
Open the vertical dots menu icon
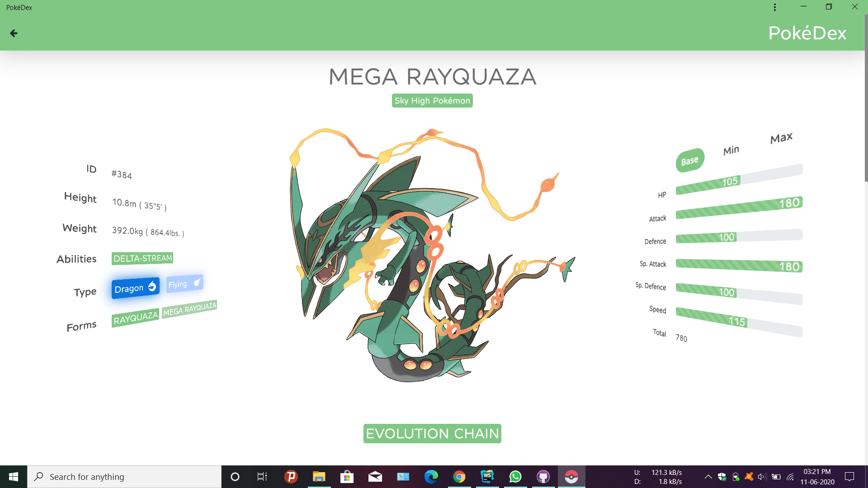[775, 7]
